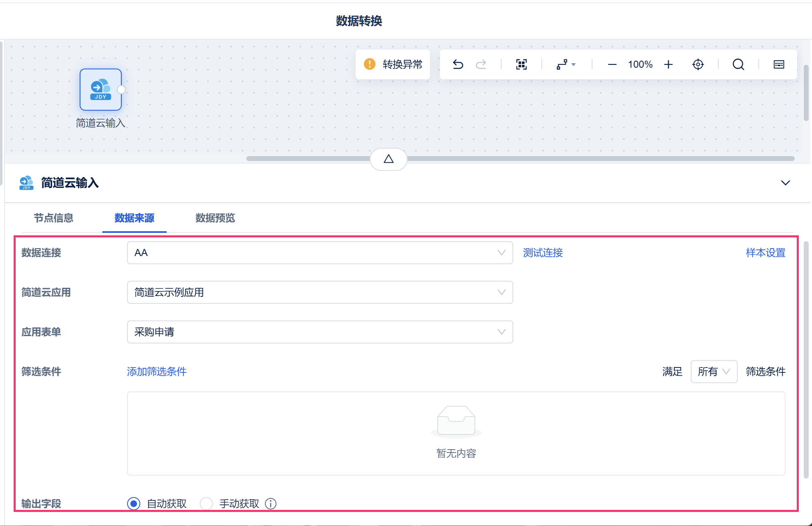This screenshot has width=812, height=526.
Task: Click the redo arrow in canvas toolbar
Action: tap(481, 64)
